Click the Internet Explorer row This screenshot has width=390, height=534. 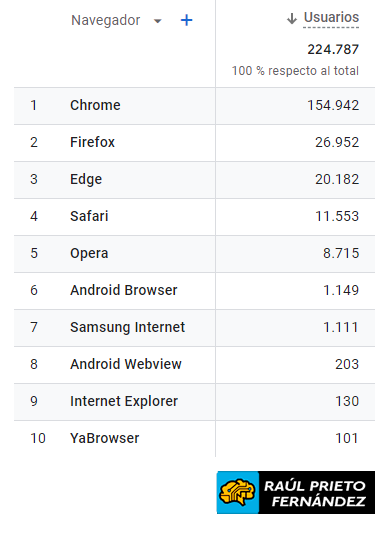click(x=194, y=402)
